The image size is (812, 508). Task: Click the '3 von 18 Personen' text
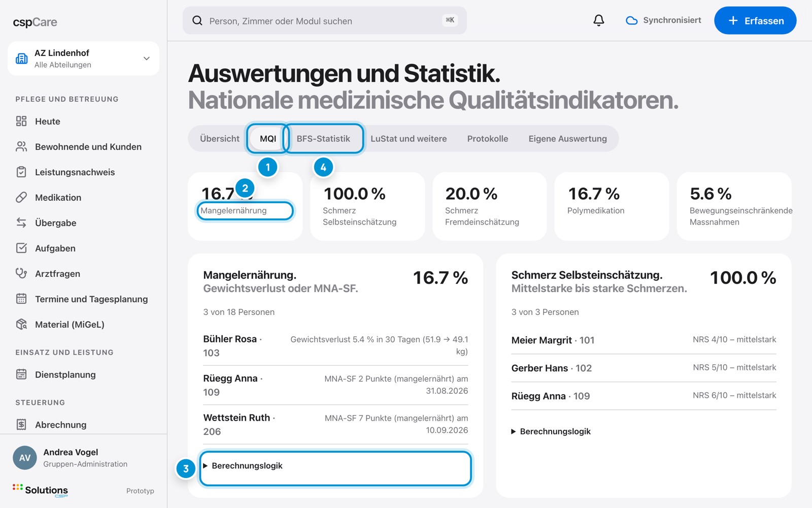tap(239, 312)
